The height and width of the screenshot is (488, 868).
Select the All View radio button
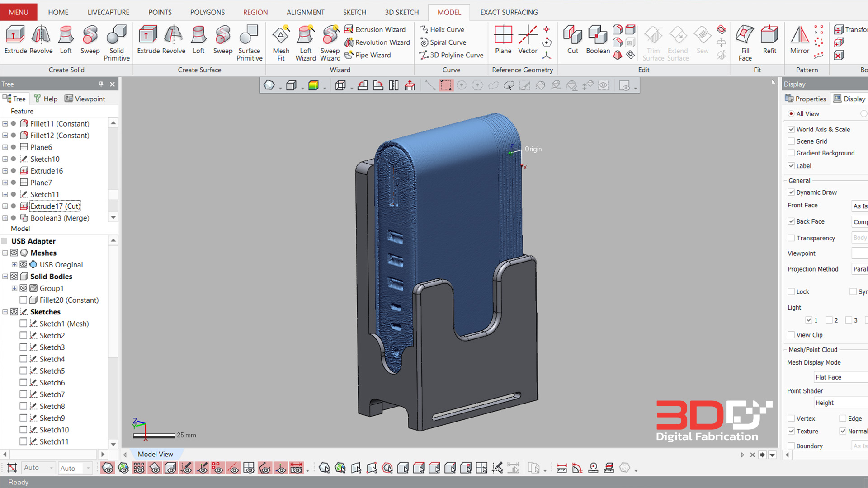pyautogui.click(x=791, y=113)
